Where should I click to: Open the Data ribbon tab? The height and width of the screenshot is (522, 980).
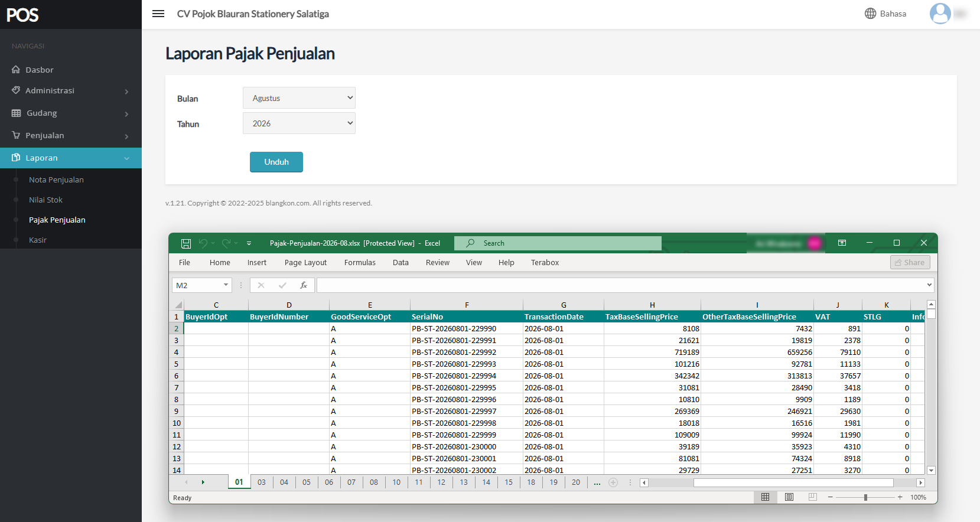(x=401, y=263)
